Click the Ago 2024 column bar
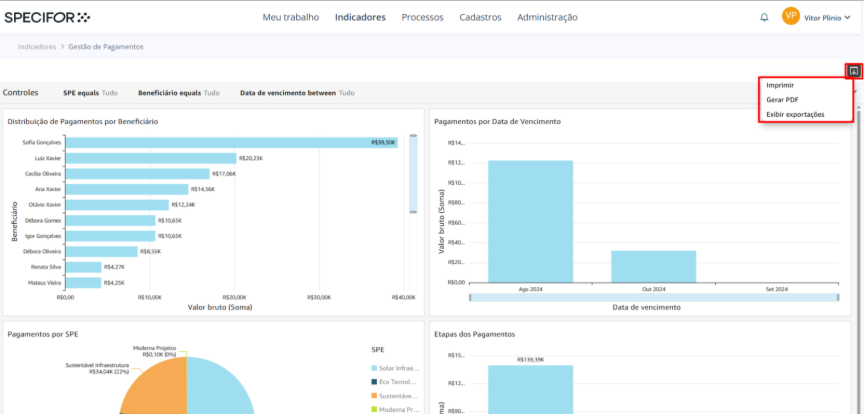Screen dimensions: 864x414 click(x=530, y=221)
